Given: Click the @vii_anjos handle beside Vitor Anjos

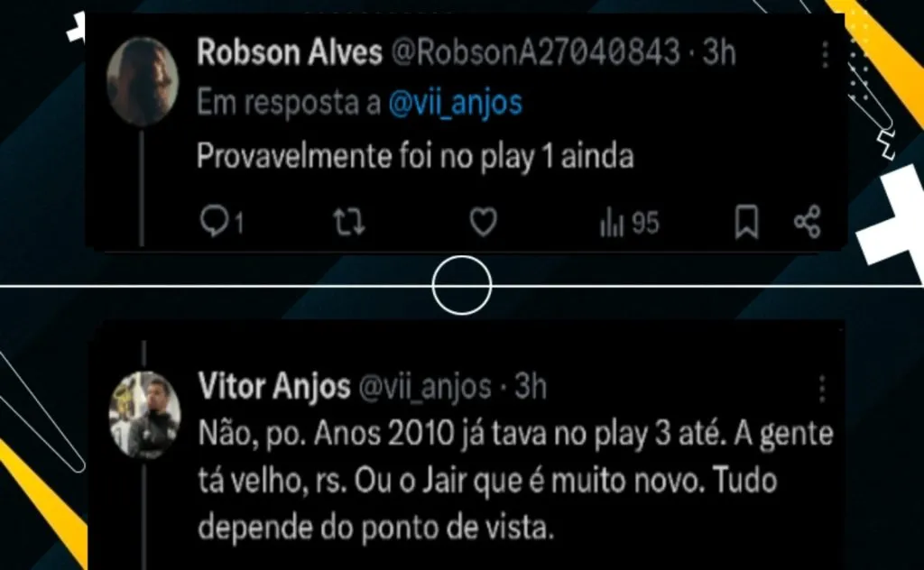Looking at the screenshot, I should (x=425, y=388).
